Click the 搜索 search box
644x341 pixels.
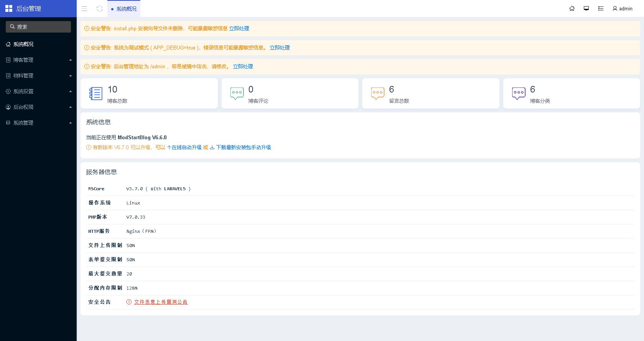point(38,27)
